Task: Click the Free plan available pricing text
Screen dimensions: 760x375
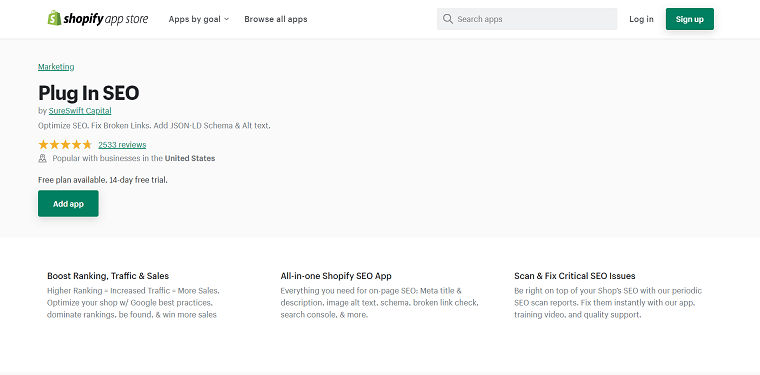Action: [x=103, y=180]
